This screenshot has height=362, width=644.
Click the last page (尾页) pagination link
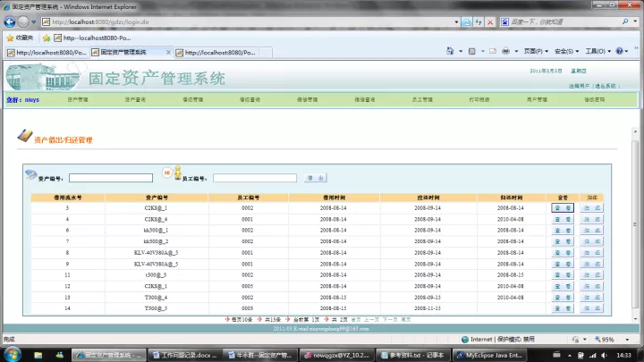(x=406, y=319)
